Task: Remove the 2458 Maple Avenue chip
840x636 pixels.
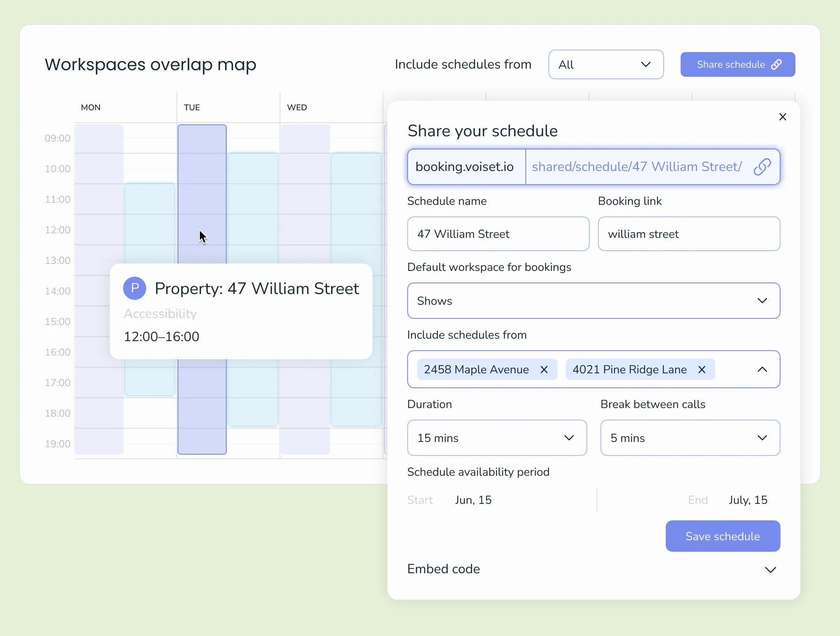Action: [544, 369]
